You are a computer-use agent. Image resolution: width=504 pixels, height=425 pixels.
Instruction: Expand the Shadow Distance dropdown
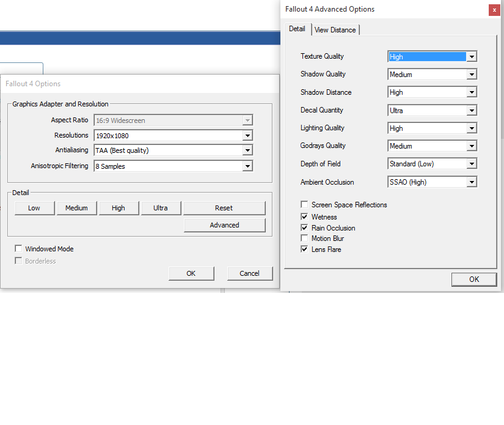[432, 92]
